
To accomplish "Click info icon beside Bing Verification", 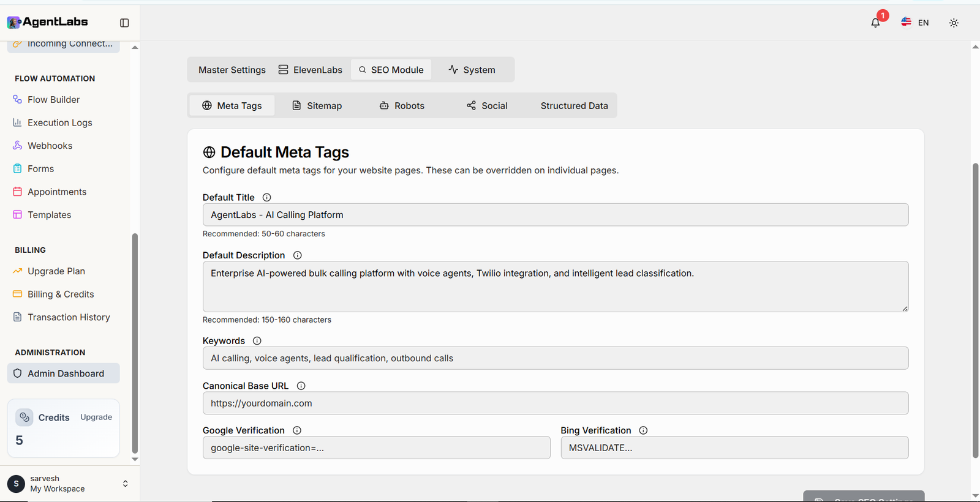I will tap(643, 430).
